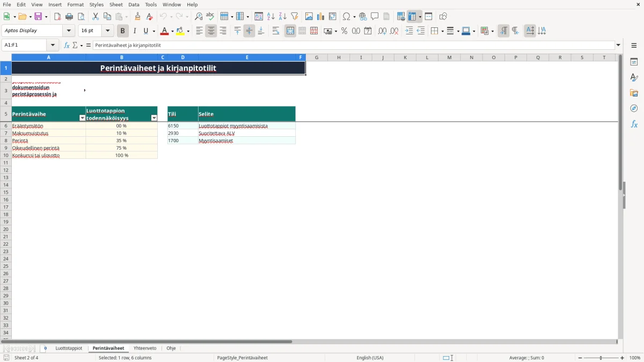
Task: Sort ascending A to Z
Action: 271,17
